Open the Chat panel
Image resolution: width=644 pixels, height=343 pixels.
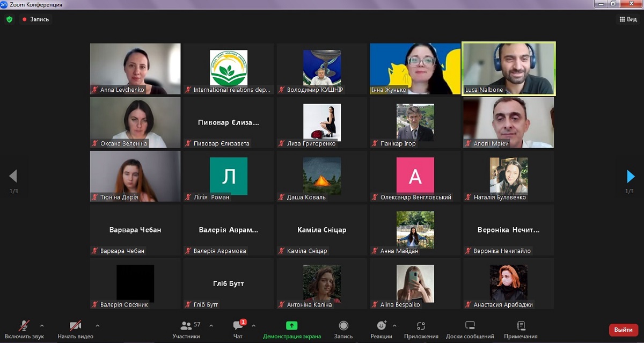[238, 326]
